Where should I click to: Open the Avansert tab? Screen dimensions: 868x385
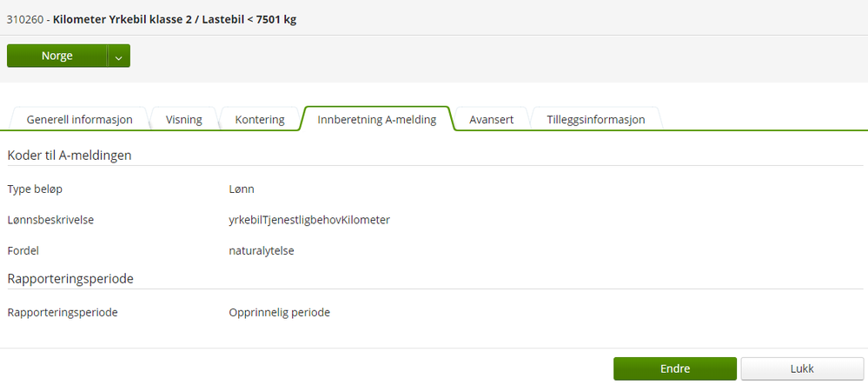tap(491, 119)
